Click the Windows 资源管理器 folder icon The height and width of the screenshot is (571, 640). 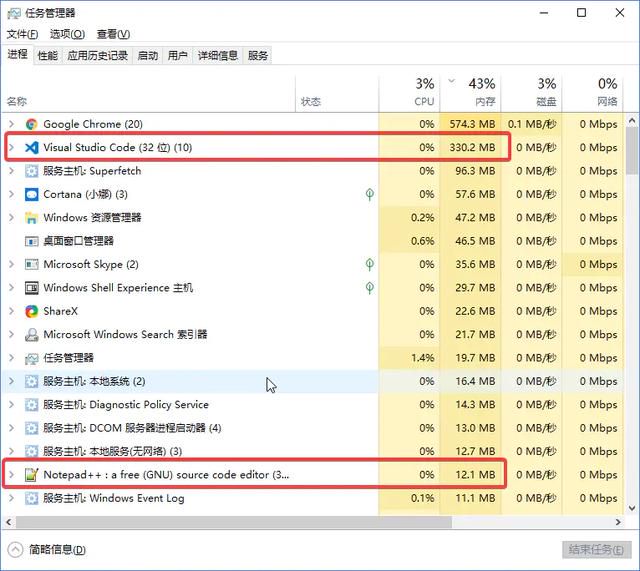click(x=31, y=218)
